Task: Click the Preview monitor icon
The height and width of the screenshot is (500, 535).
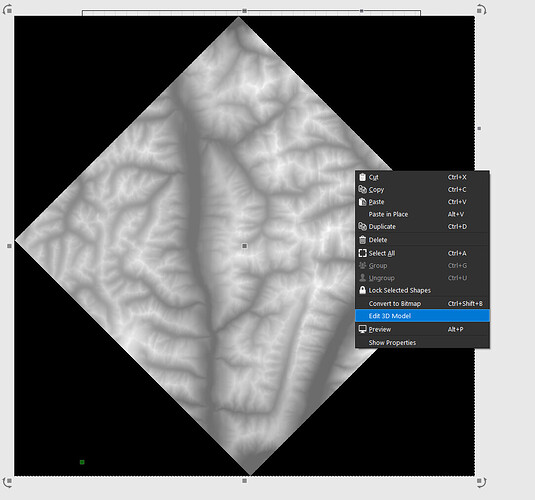Action: [x=362, y=329]
